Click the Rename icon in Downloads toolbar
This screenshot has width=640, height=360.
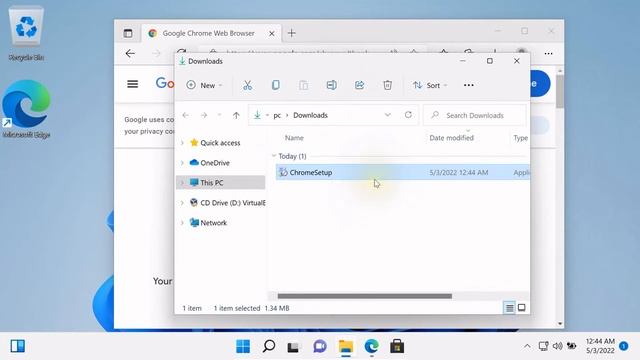[331, 85]
